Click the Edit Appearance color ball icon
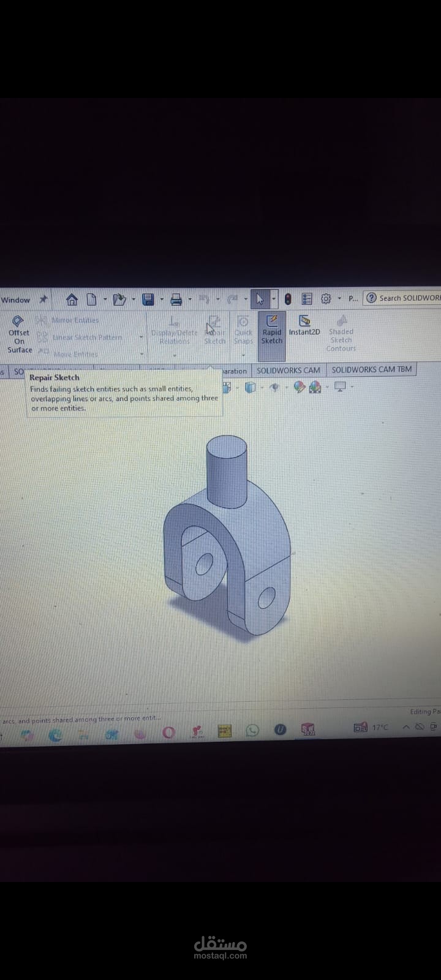Image resolution: width=441 pixels, height=980 pixels. [x=299, y=387]
